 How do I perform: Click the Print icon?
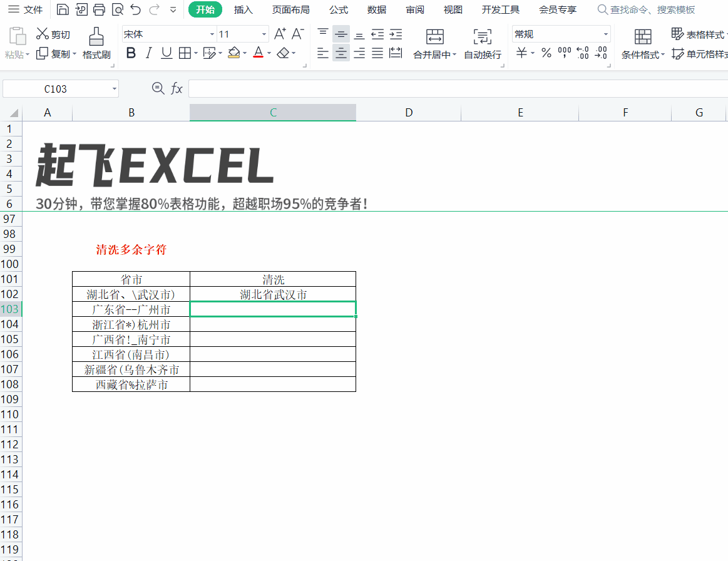[99, 9]
